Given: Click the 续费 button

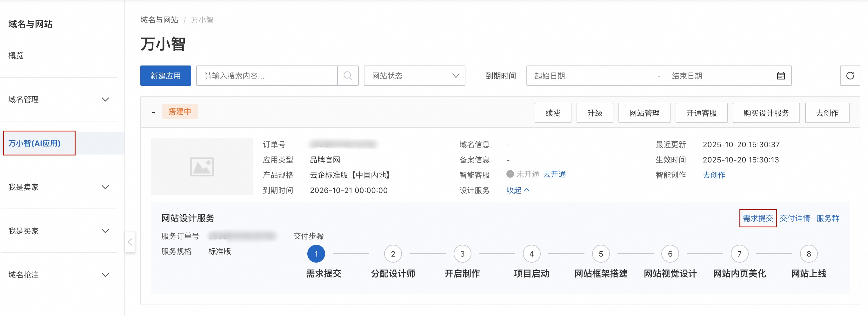Looking at the screenshot, I should click(553, 113).
